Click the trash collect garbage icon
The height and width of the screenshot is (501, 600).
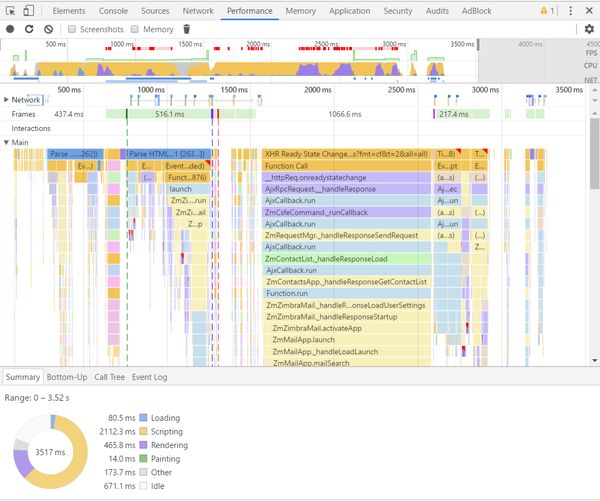(186, 29)
